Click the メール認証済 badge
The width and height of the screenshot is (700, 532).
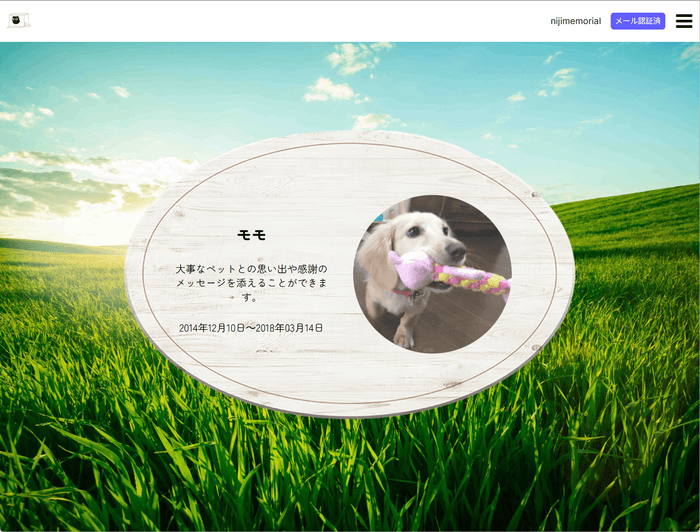tap(637, 21)
